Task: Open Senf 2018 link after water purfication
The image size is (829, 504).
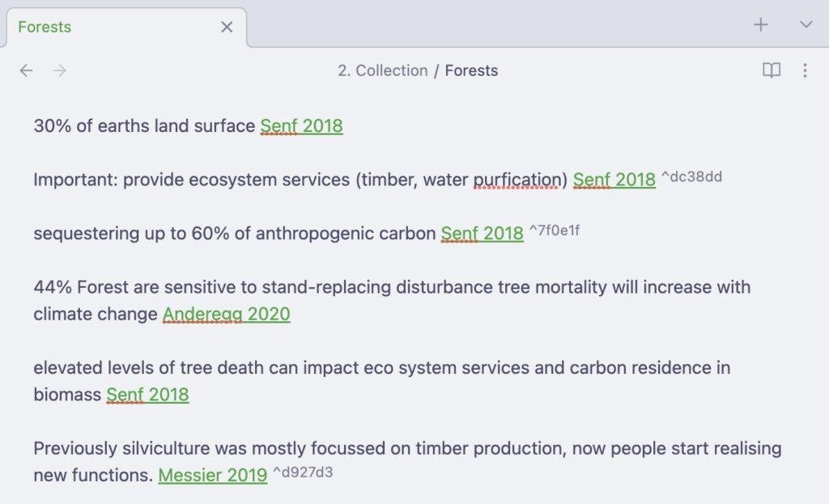Action: tap(614, 180)
